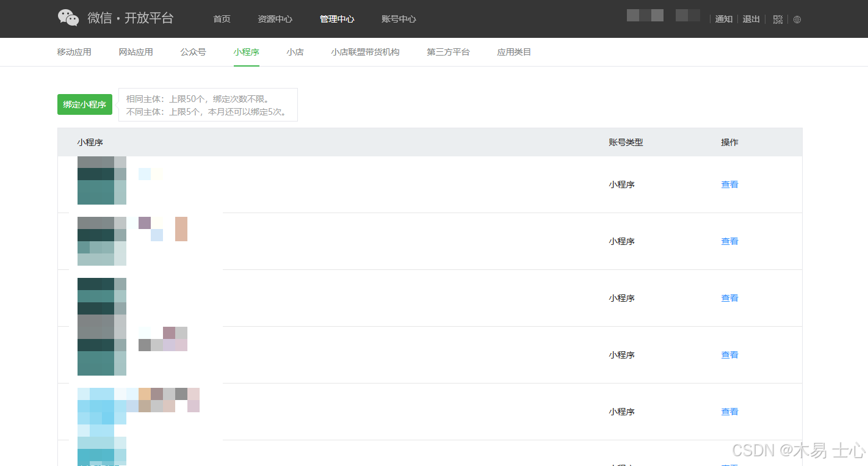Switch to the 公众号 tab
This screenshot has height=466, width=868.
[x=193, y=52]
